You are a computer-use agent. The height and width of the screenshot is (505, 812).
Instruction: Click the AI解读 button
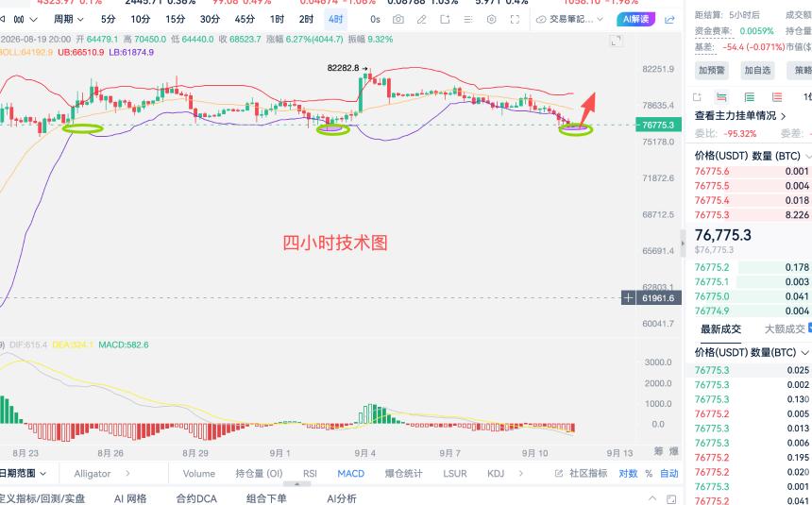pos(636,19)
